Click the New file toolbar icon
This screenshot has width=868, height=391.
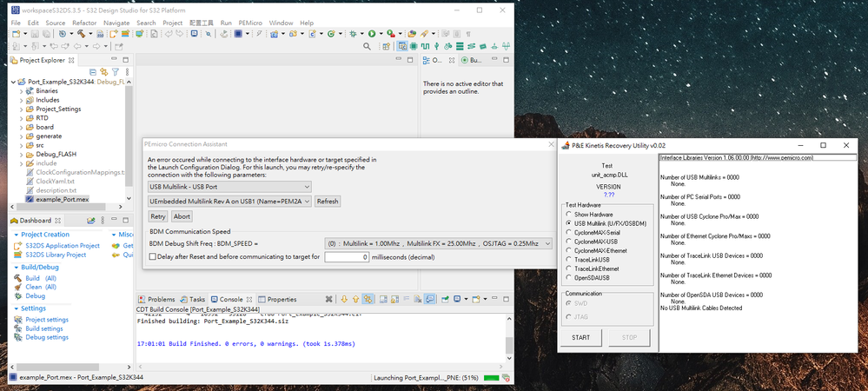coord(16,34)
